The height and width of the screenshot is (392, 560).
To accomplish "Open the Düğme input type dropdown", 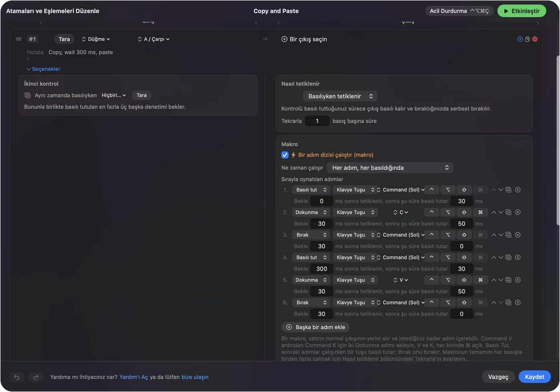I will coord(96,39).
